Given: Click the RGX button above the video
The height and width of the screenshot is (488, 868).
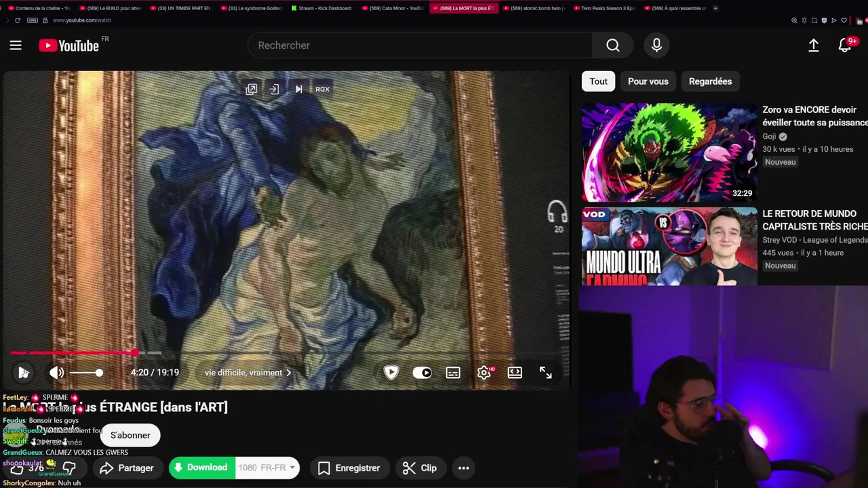Looking at the screenshot, I should pyautogui.click(x=322, y=89).
